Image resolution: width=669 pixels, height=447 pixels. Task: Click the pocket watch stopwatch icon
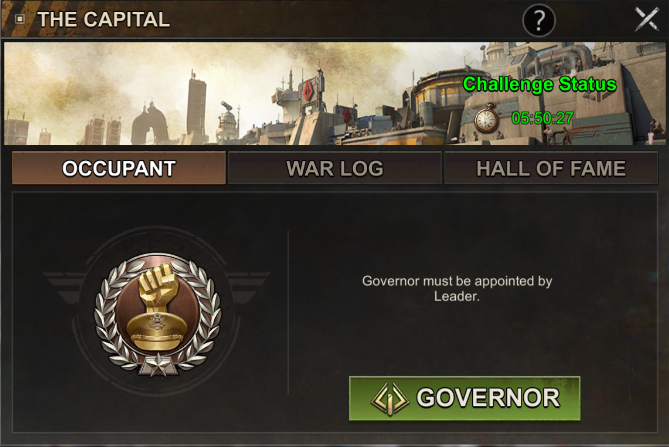(487, 119)
